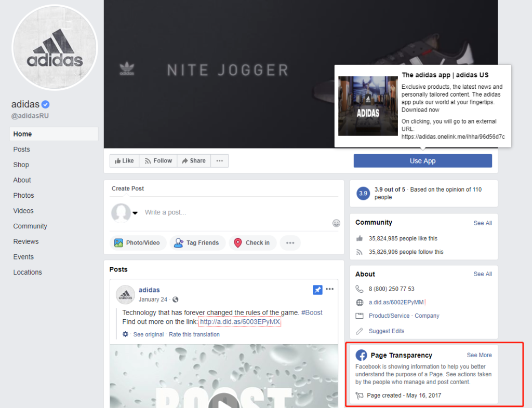
Task: Open 'The adidas app | adidas US' title
Action: pos(445,75)
